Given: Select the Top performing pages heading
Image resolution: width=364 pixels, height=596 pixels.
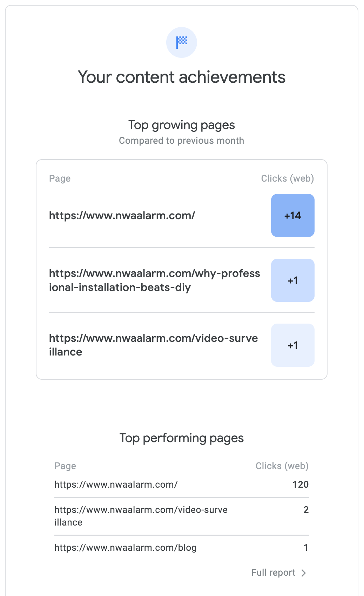Looking at the screenshot, I should 182,438.
